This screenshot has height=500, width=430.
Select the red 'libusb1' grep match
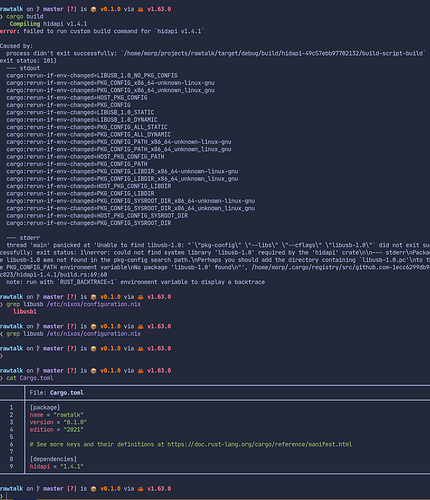coord(24,312)
